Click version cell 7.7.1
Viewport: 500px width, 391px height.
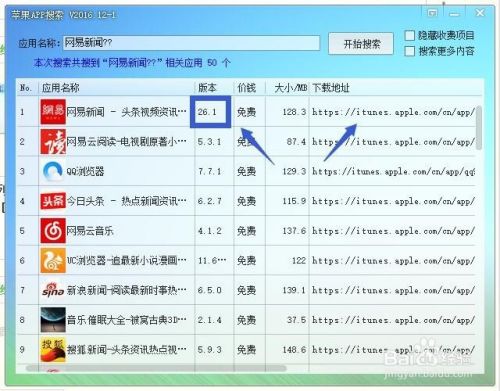(209, 171)
